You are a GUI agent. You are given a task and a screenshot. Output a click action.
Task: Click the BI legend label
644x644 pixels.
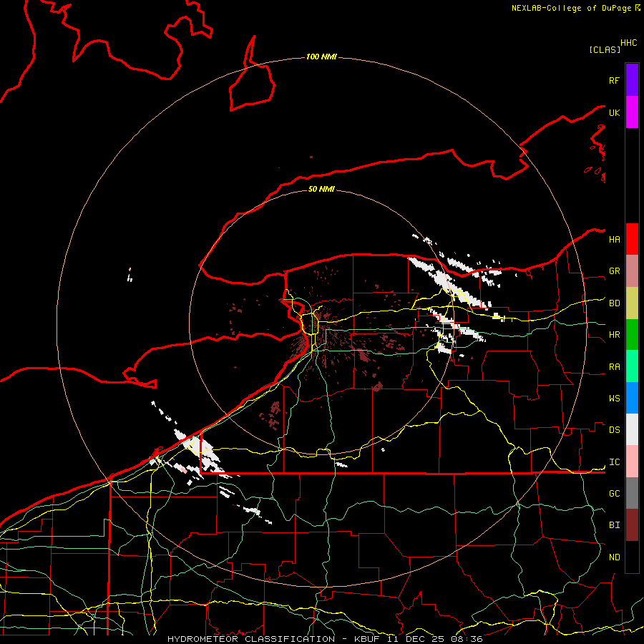click(614, 525)
